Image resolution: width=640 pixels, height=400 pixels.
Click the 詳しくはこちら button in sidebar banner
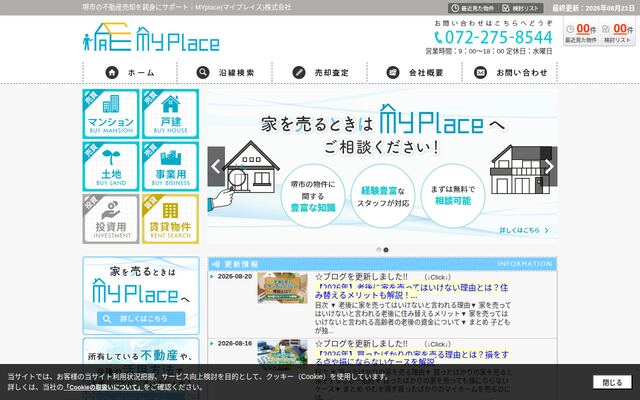[141, 319]
